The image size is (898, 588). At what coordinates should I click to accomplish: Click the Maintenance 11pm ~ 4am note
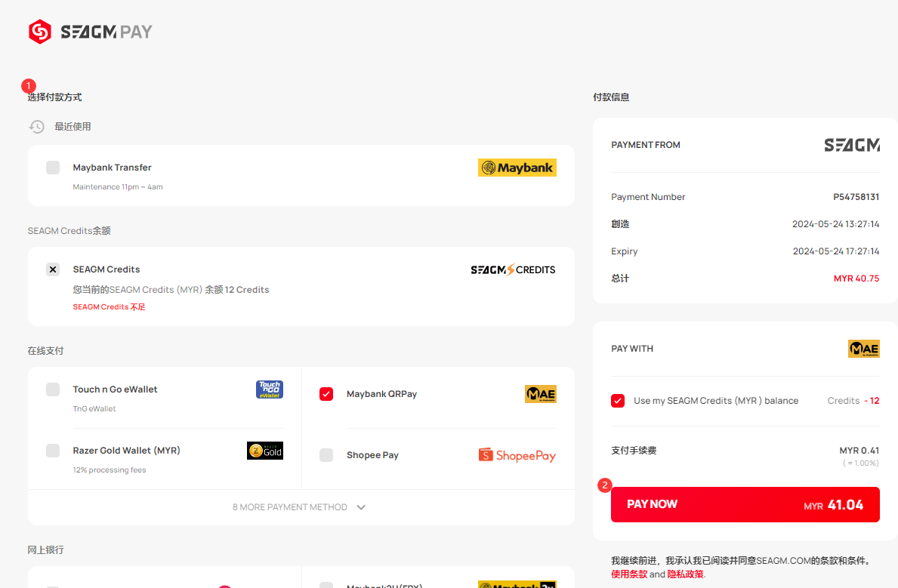coord(118,186)
